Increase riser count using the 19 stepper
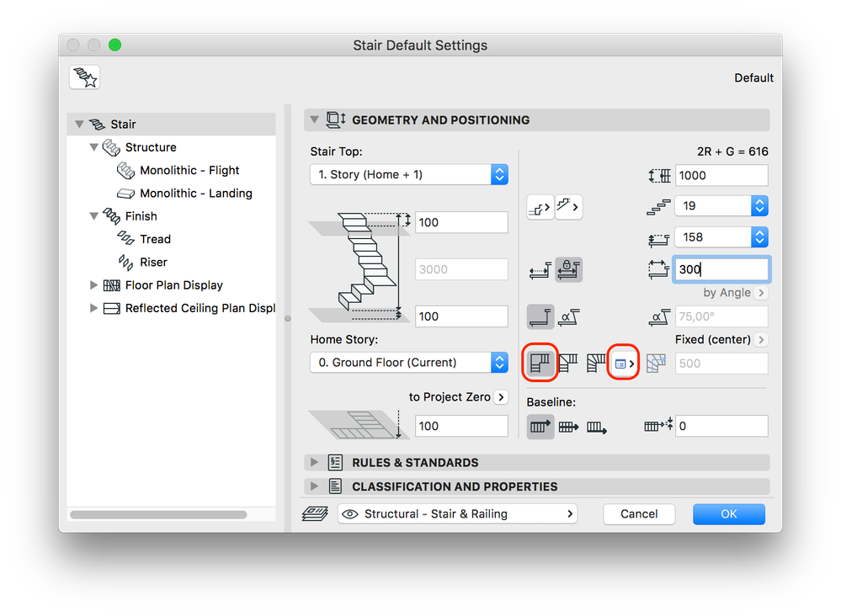This screenshot has width=841, height=616. click(x=758, y=200)
